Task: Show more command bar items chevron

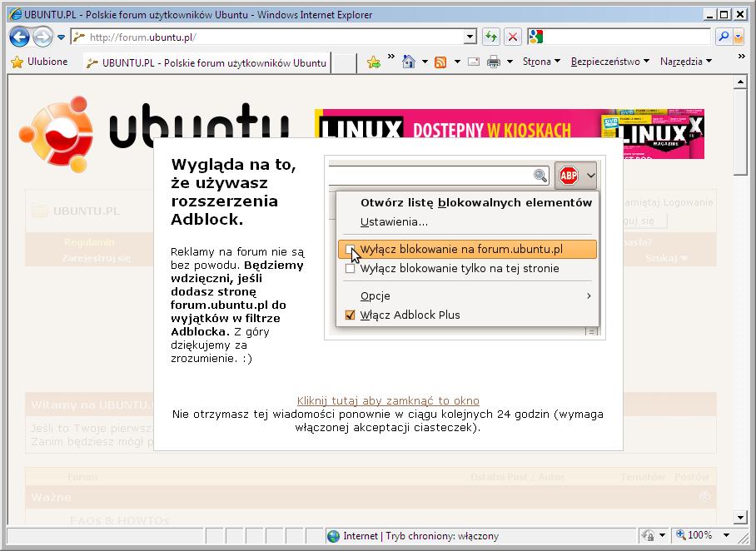Action: [x=742, y=57]
